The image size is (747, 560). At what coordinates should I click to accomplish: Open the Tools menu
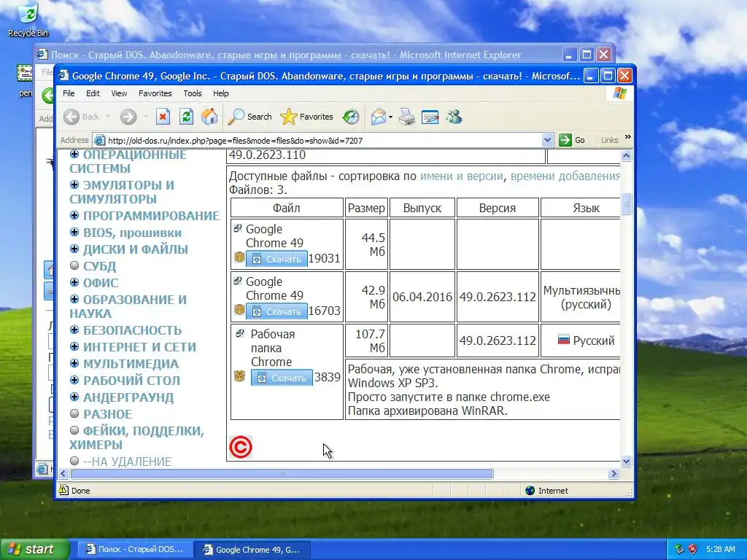point(193,93)
